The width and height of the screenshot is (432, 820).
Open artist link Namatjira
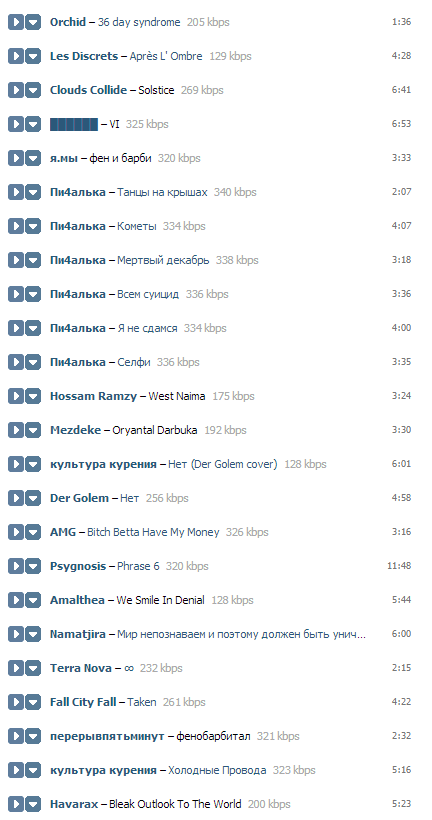tap(78, 634)
